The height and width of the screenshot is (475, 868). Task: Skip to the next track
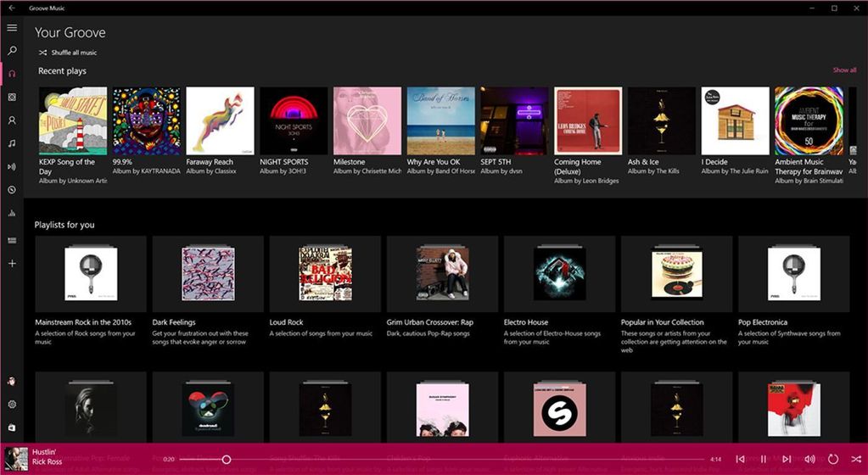787,459
